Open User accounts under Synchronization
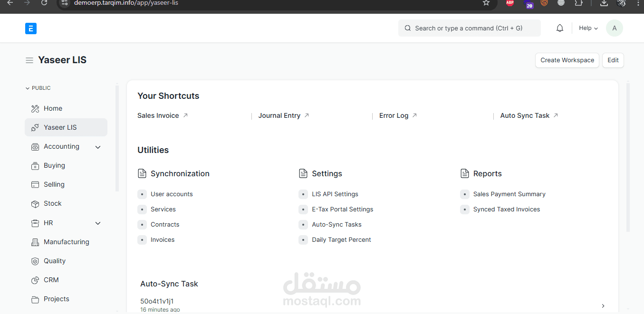Screen dimensions: 644x314 coord(172,194)
